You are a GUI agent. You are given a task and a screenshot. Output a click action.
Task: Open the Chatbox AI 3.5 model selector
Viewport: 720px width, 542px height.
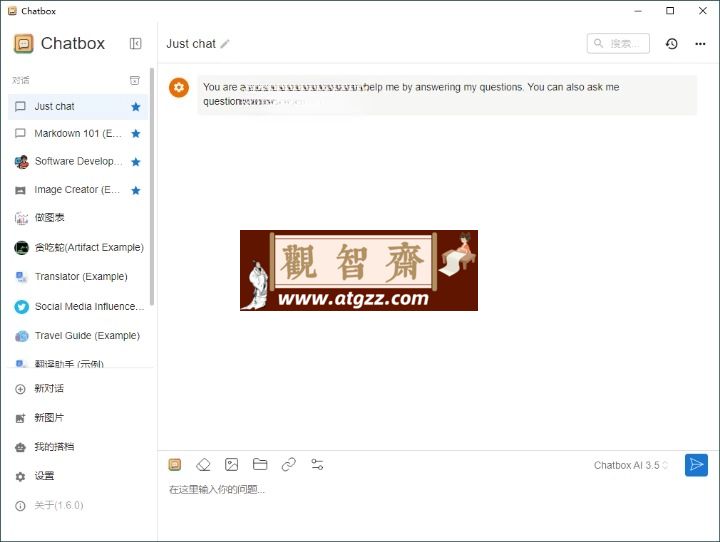point(630,465)
